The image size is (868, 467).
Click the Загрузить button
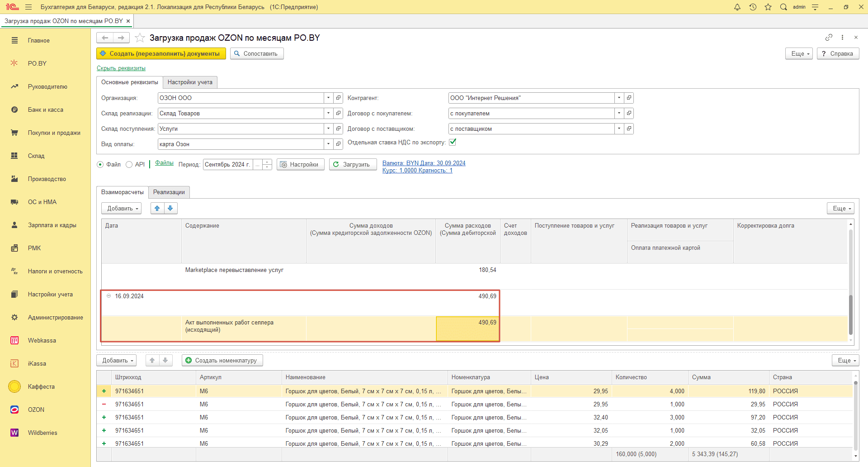(353, 165)
